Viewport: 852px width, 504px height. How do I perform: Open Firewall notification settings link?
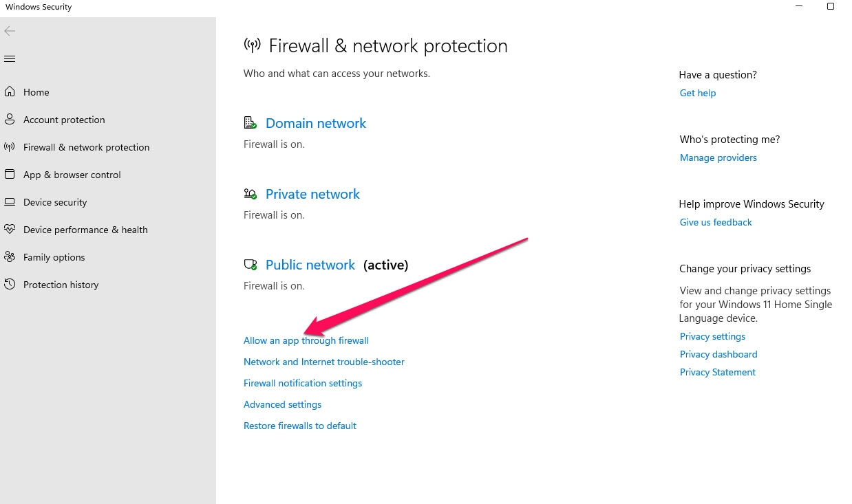303,383
